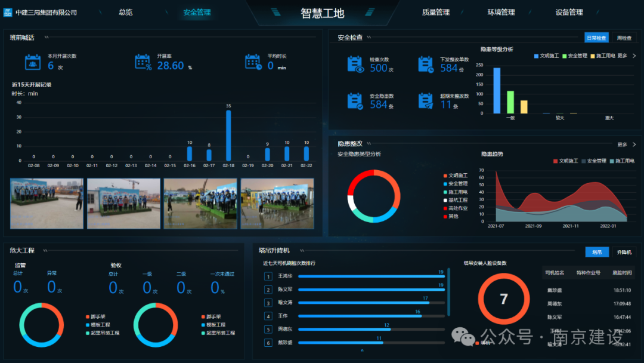Viewport: 644px width, 363px height.
Task: Toggle 其他 legend in donut chart
Action: click(451, 216)
